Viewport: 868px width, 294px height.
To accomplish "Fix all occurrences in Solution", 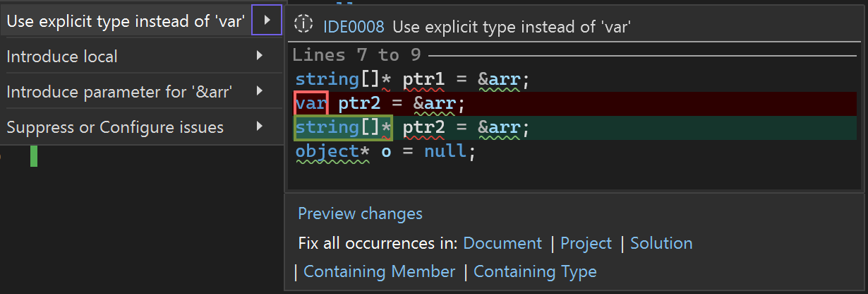I will 661,243.
